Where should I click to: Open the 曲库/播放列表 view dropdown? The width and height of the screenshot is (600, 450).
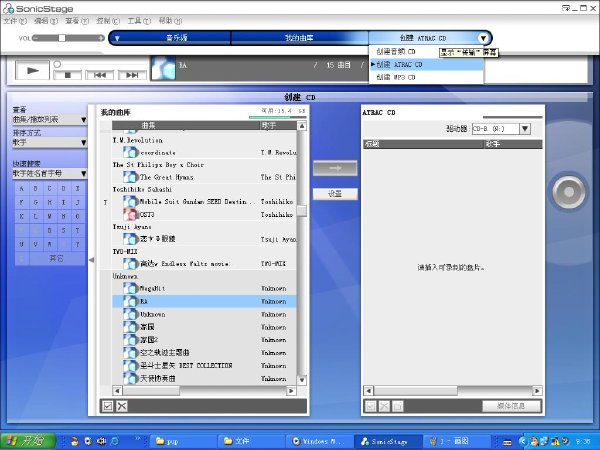[x=50, y=120]
